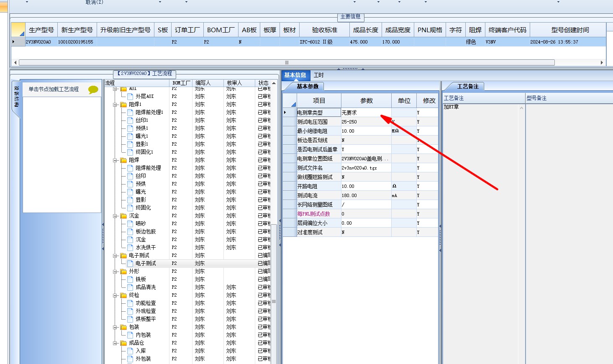This screenshot has height=364, width=613.
Task: Collapse the 包装 folder node
Action: (115, 327)
